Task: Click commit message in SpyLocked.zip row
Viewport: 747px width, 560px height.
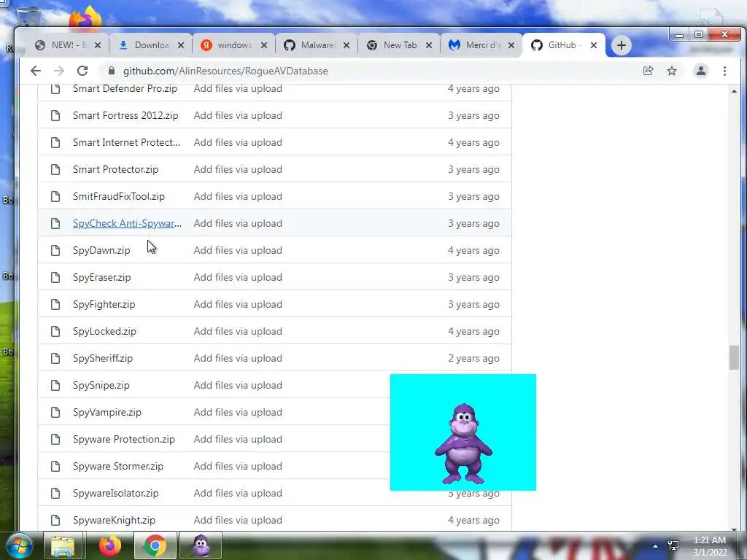Action: coord(238,332)
